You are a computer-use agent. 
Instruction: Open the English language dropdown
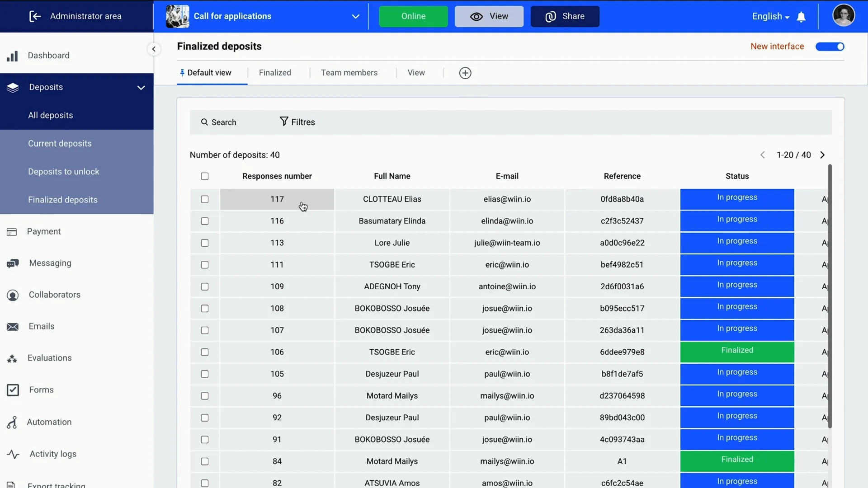pyautogui.click(x=769, y=16)
